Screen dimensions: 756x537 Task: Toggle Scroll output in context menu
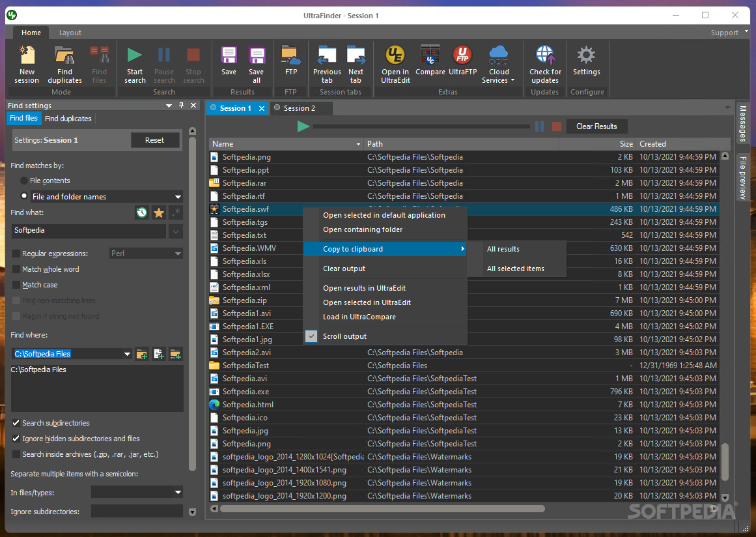tap(385, 336)
